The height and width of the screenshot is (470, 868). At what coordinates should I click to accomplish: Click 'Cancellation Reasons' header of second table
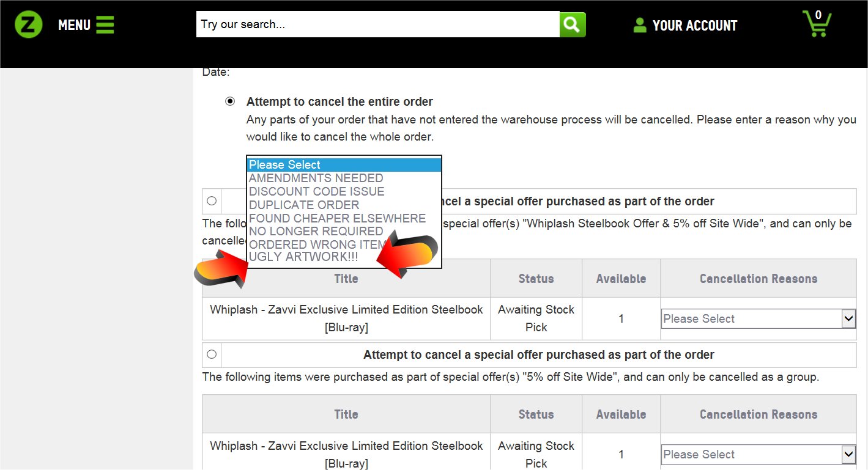(759, 414)
